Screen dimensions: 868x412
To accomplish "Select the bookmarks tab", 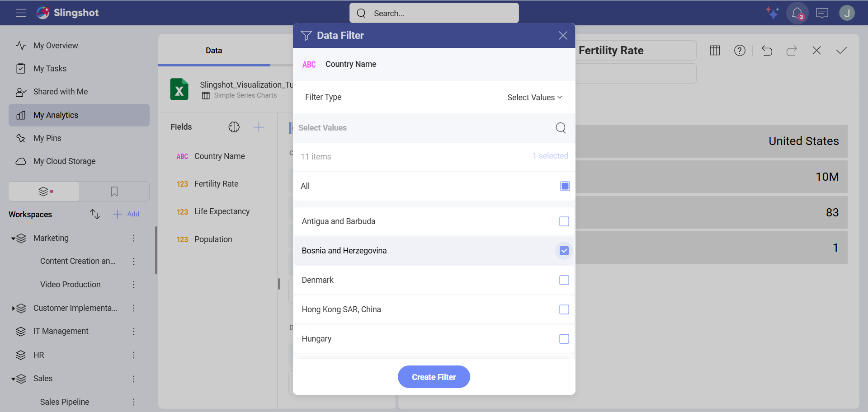I will pos(114,192).
